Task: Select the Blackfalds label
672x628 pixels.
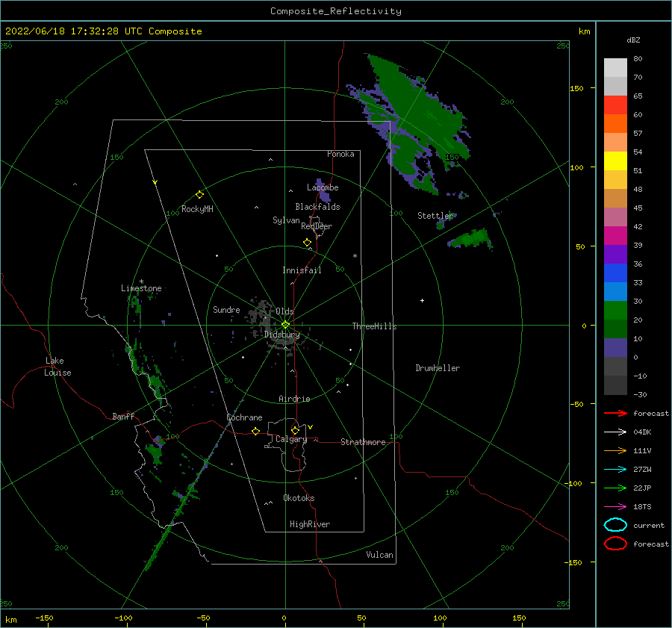Action: (x=317, y=207)
